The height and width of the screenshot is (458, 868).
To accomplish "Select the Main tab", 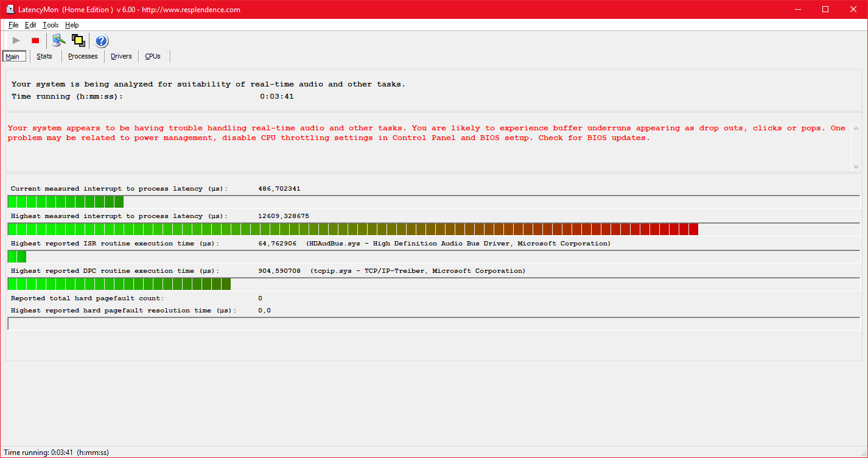I will click(x=13, y=57).
